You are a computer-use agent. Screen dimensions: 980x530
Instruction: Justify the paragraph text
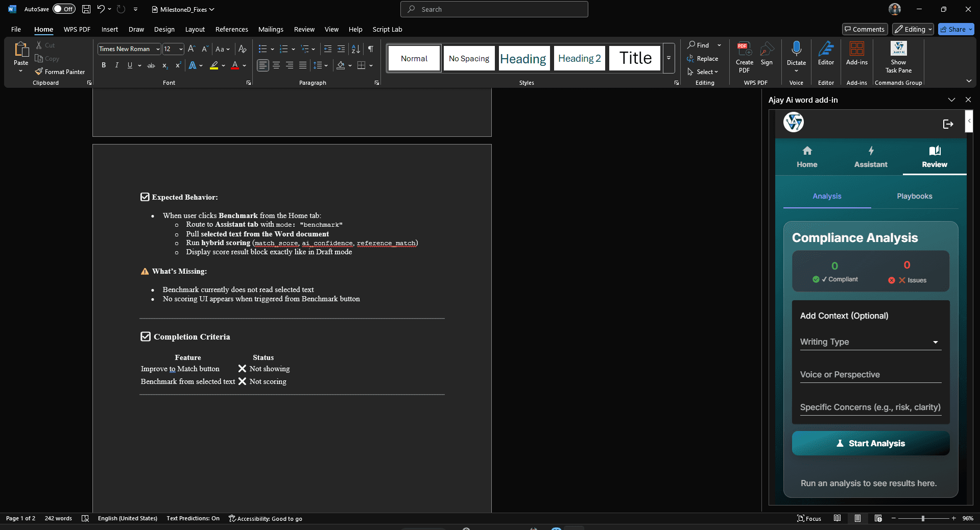coord(303,65)
